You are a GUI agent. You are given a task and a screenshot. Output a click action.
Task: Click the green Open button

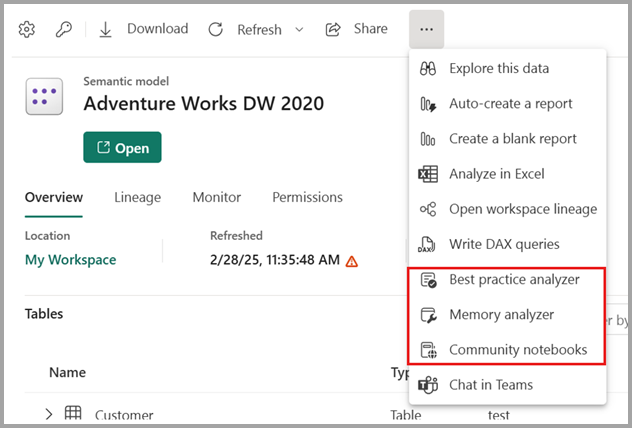click(x=122, y=148)
